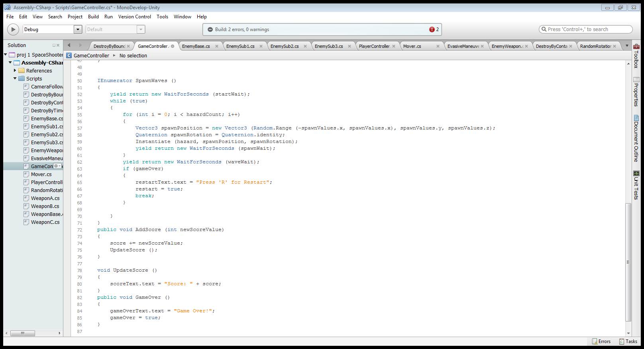Select Mover.cs in Solution tree
Viewport: 644px width, 349px height.
click(x=41, y=174)
